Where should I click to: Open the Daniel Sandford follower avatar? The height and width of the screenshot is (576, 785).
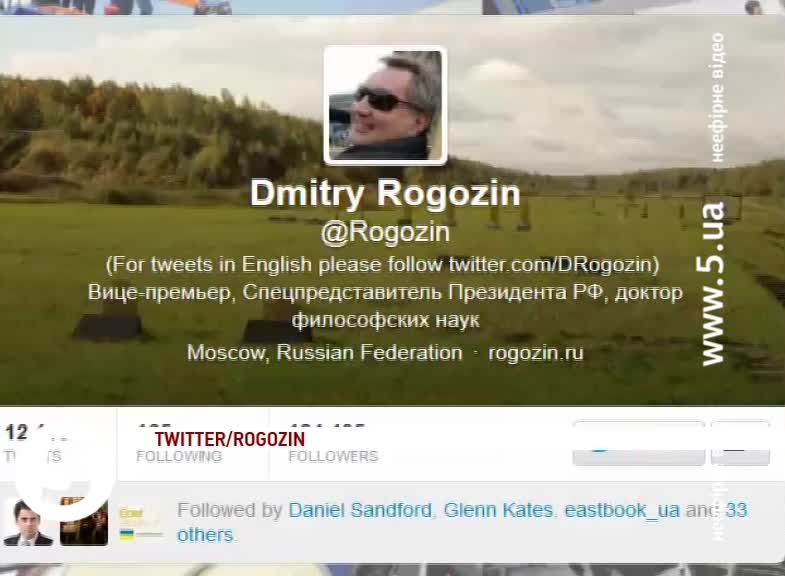click(28, 522)
